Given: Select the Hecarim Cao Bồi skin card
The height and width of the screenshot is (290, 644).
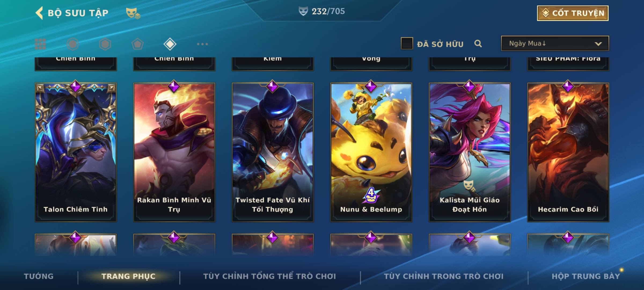Looking at the screenshot, I should 568,152.
